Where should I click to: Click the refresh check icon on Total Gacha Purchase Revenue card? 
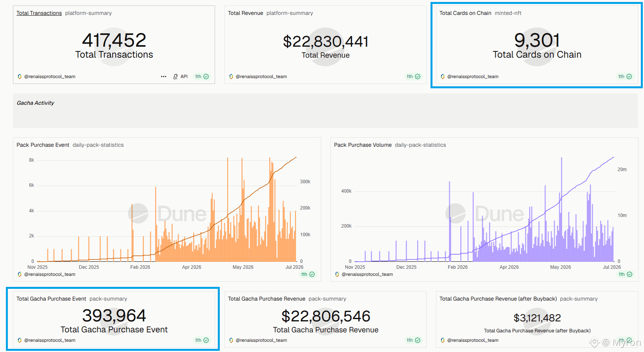point(418,340)
